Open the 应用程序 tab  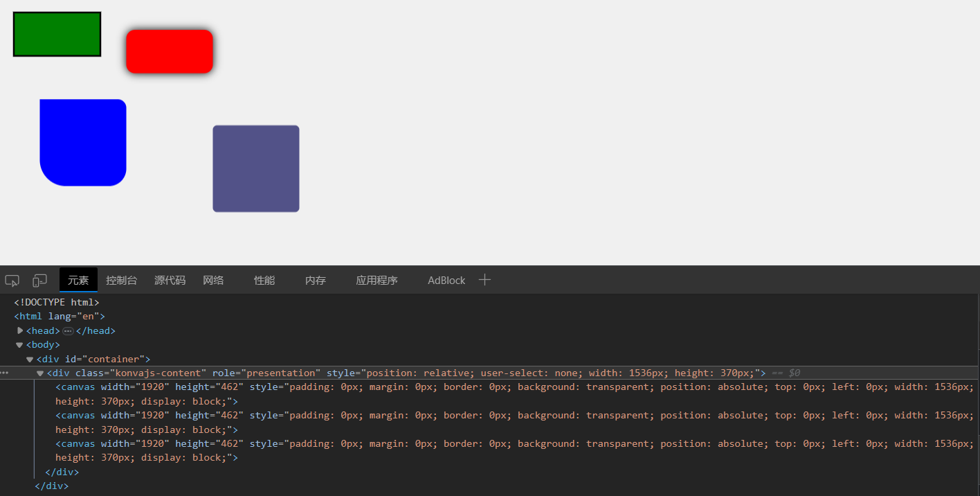[376, 281]
